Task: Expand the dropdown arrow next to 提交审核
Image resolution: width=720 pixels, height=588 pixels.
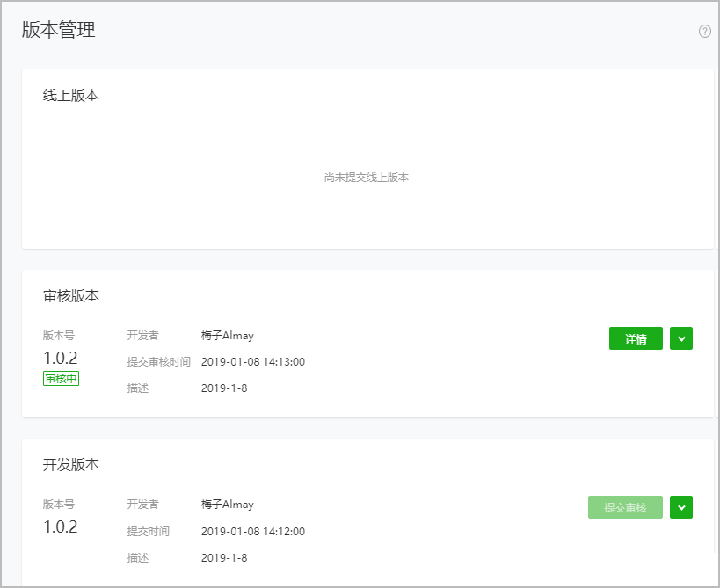Action: (x=681, y=507)
